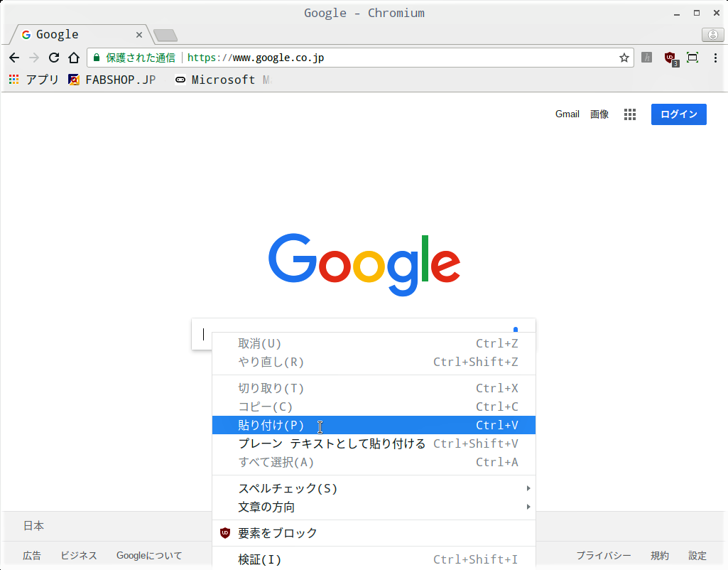
Task: Choose プレーン テキストとして貼り付ける menu item
Action: [x=374, y=443]
